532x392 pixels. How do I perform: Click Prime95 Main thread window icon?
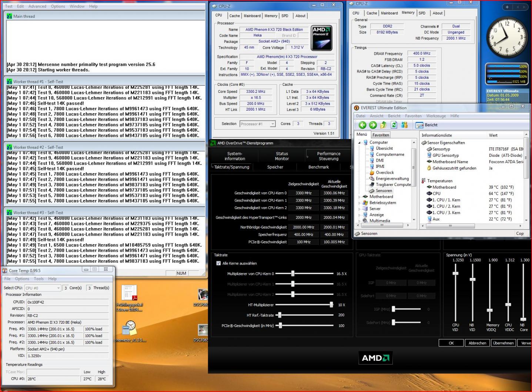point(9,16)
